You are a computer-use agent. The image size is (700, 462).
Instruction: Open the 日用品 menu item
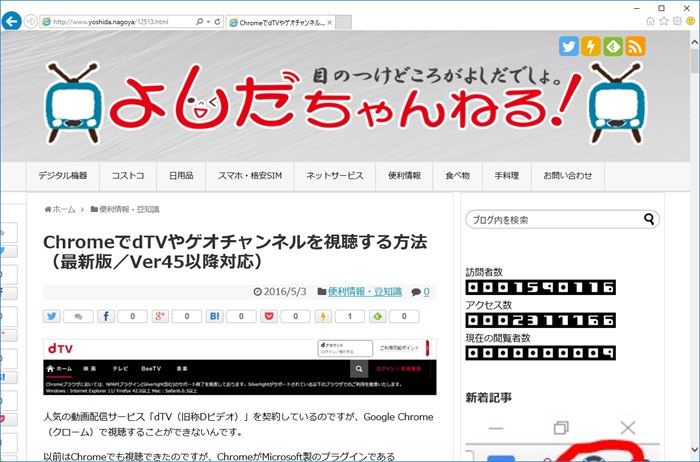pos(181,176)
